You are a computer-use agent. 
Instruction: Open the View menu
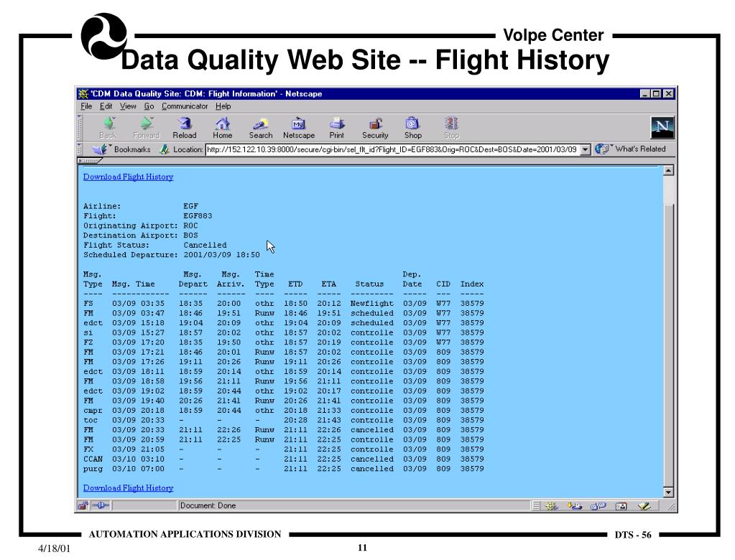[128, 106]
